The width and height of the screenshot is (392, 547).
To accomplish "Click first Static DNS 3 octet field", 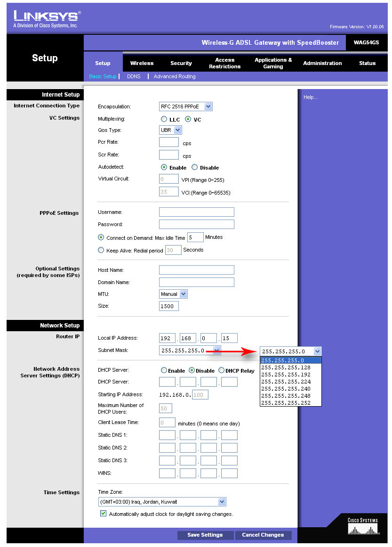I will [167, 460].
